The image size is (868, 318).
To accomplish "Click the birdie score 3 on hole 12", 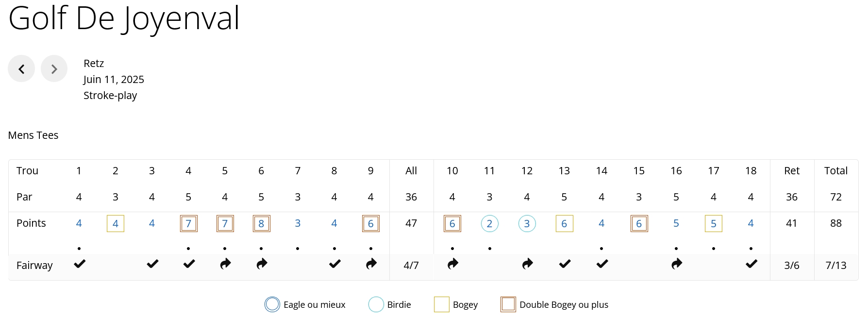I will [527, 224].
